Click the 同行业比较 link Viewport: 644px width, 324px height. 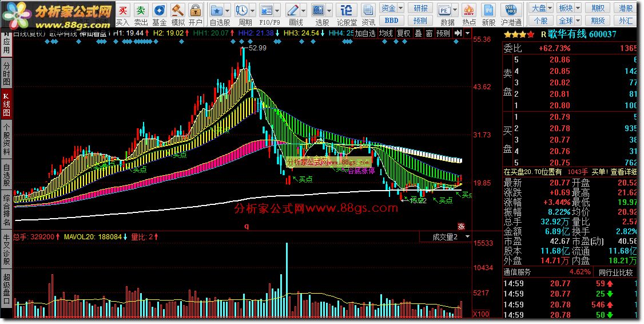point(616,272)
